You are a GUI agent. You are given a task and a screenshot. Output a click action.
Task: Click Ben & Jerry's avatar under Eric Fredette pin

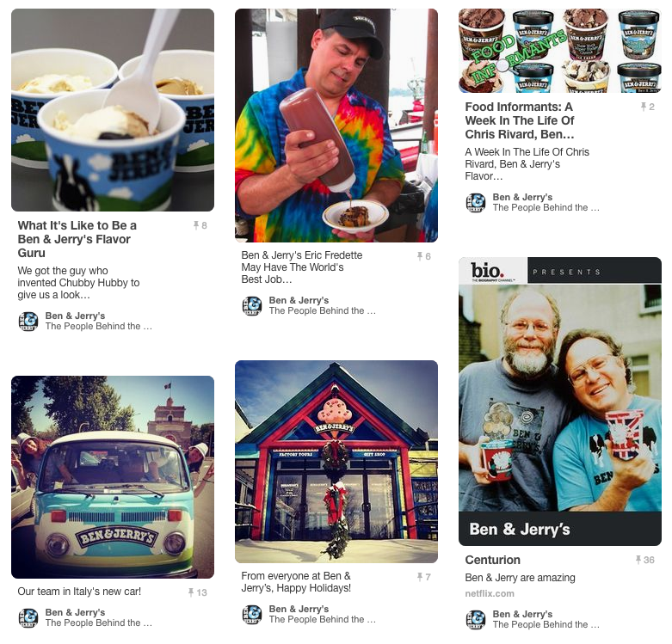[x=252, y=306]
